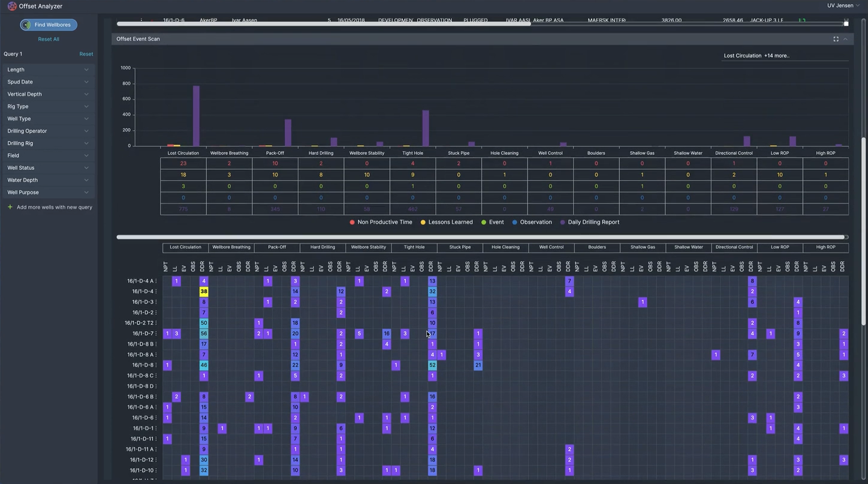Image resolution: width=868 pixels, height=484 pixels.
Task: Click cell 52 in row 16/1-D-8
Action: [432, 365]
